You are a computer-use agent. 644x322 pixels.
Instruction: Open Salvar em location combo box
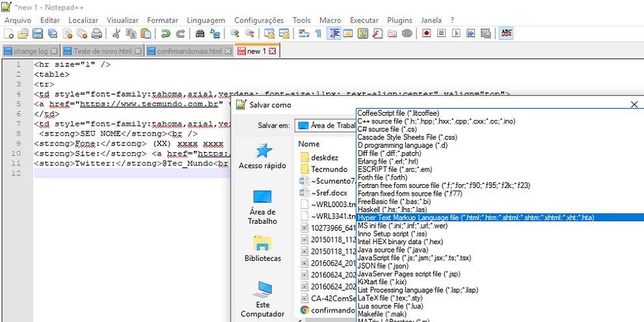[x=326, y=126]
